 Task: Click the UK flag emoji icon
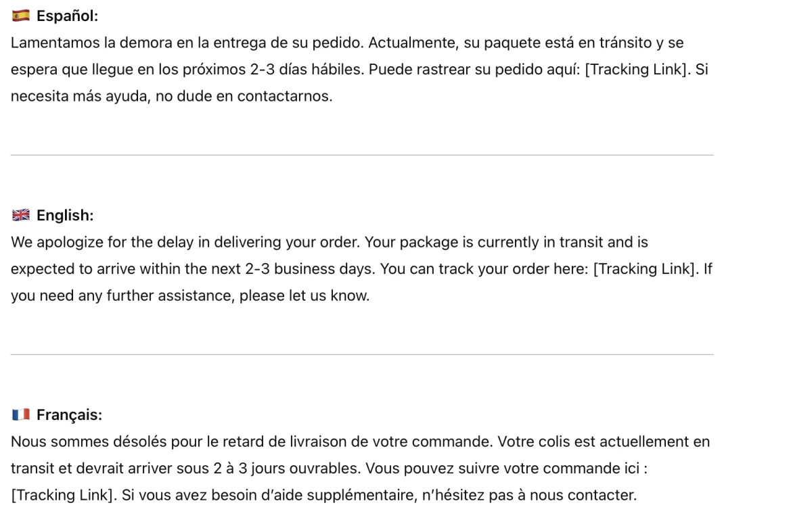point(21,216)
